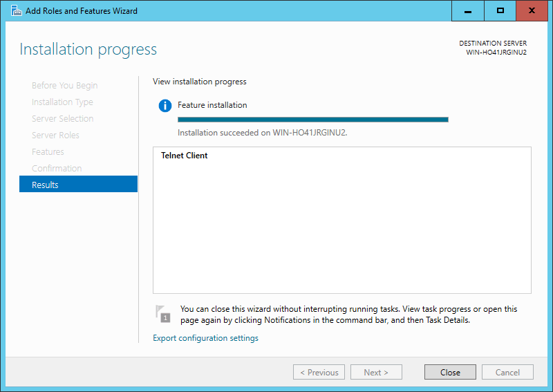Click the Telnet Client entry
Image resolution: width=553 pixels, height=392 pixels.
[184, 156]
